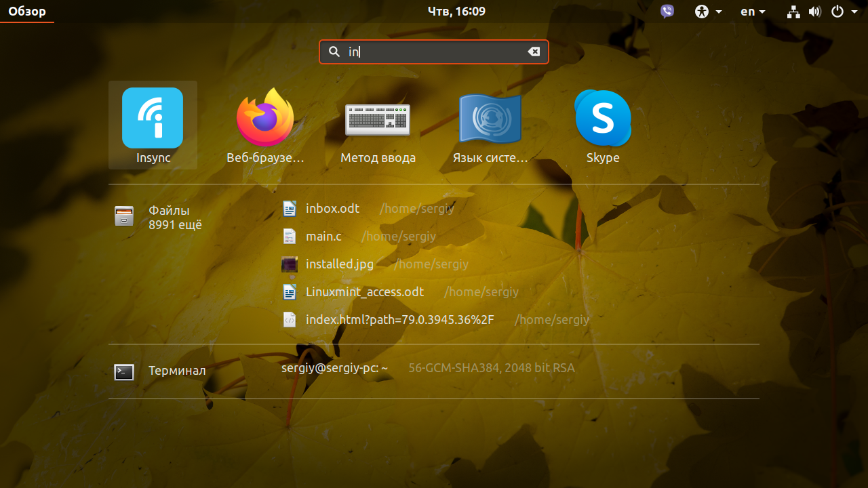Click the network connection icon
This screenshot has height=488, width=868.
tap(794, 12)
